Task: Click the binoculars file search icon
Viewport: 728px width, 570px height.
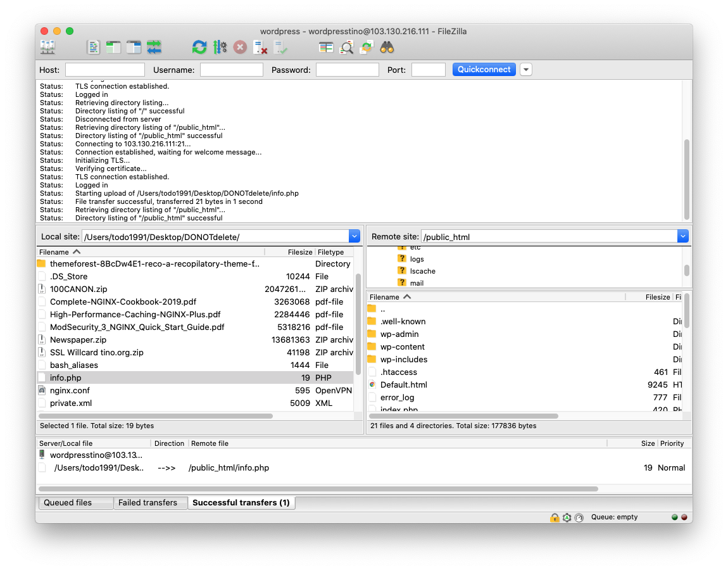Action: point(387,47)
